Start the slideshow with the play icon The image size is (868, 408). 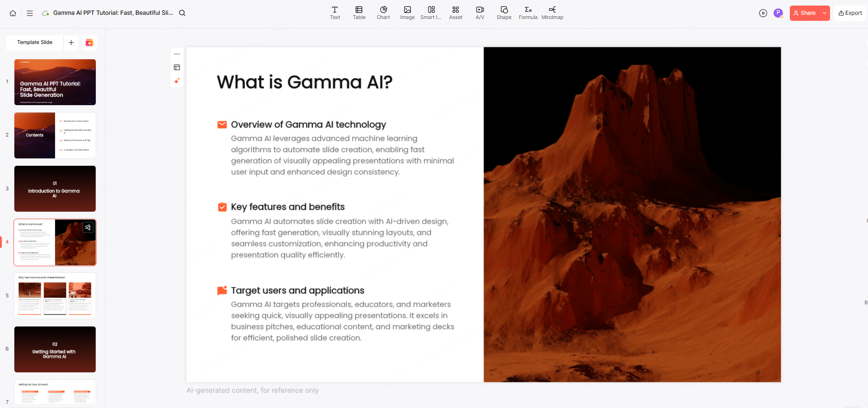coord(763,13)
